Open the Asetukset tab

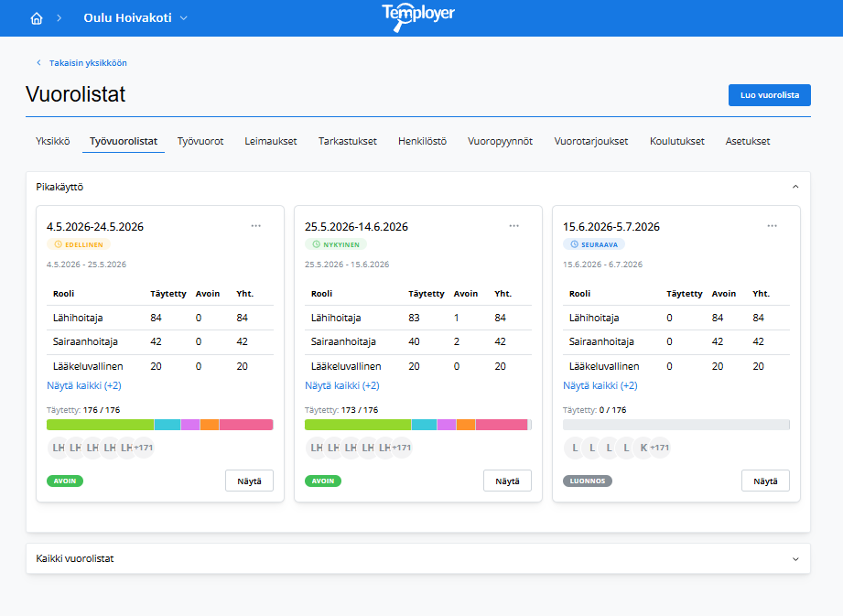point(747,141)
